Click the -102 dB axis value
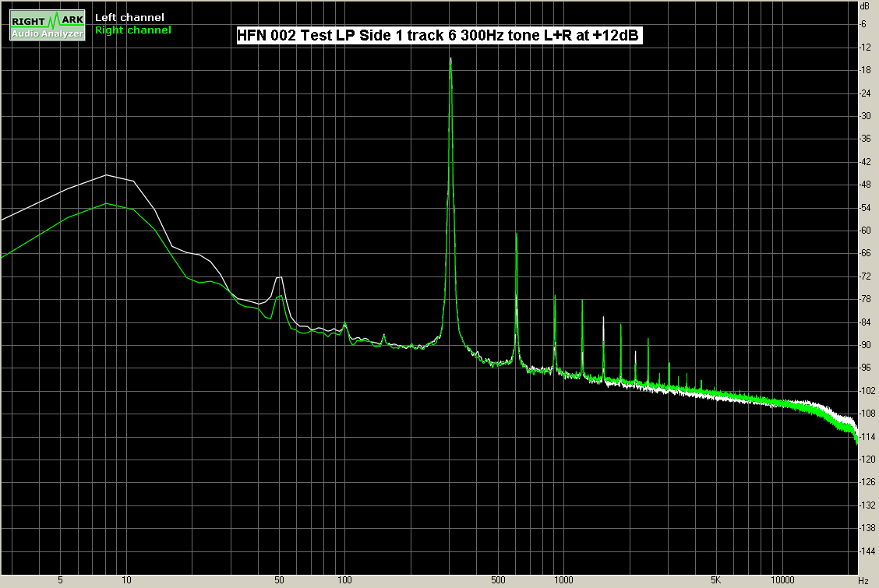 (x=867, y=391)
